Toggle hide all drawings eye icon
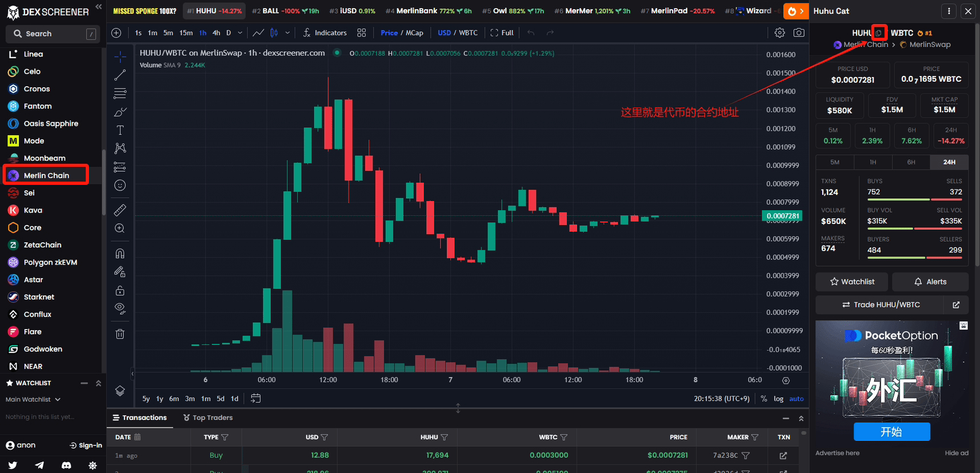Screen dimensions: 980x473 [120, 308]
